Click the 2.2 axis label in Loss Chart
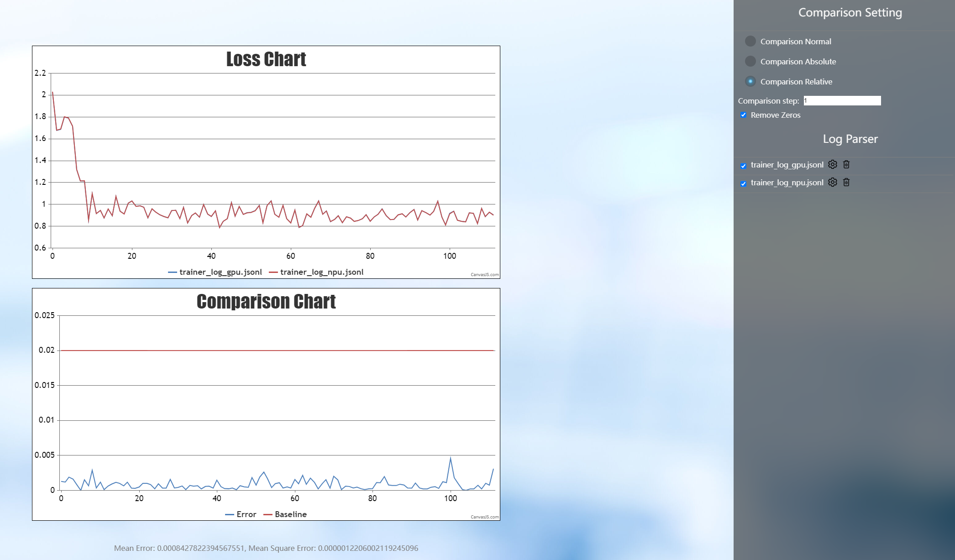 click(40, 73)
